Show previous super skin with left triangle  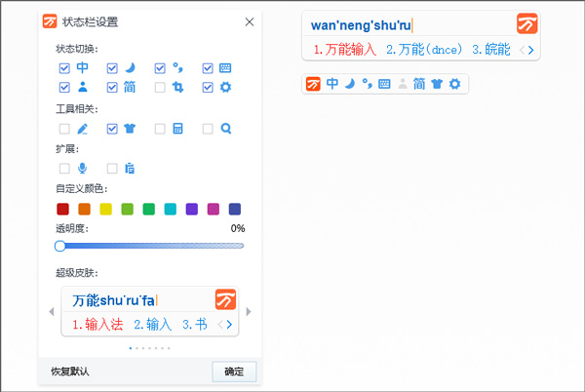click(x=52, y=311)
